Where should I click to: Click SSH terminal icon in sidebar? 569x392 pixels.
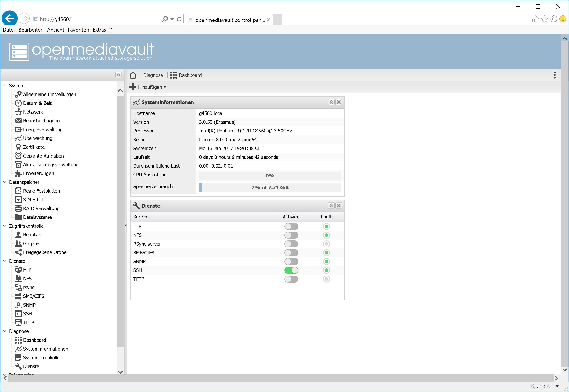18,314
